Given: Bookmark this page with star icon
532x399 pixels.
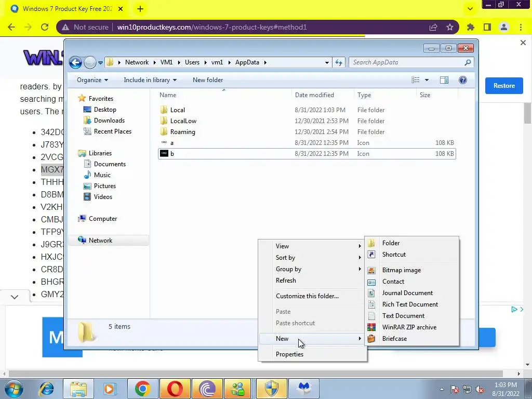Looking at the screenshot, I should coord(449,27).
